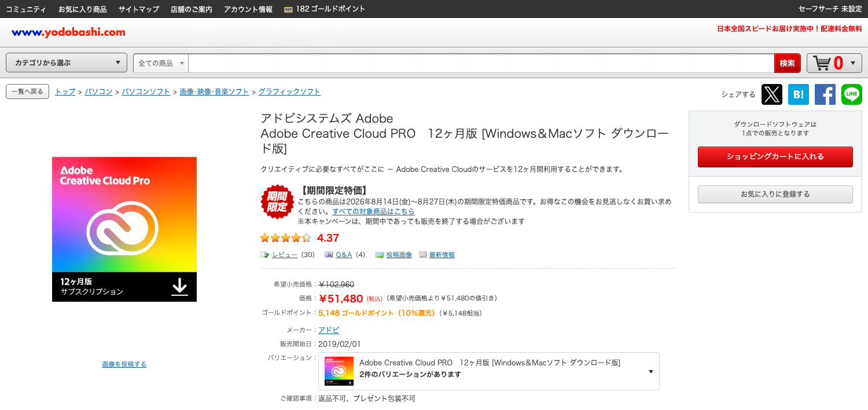Click セーフサーチ 未設定 setting

[830, 9]
